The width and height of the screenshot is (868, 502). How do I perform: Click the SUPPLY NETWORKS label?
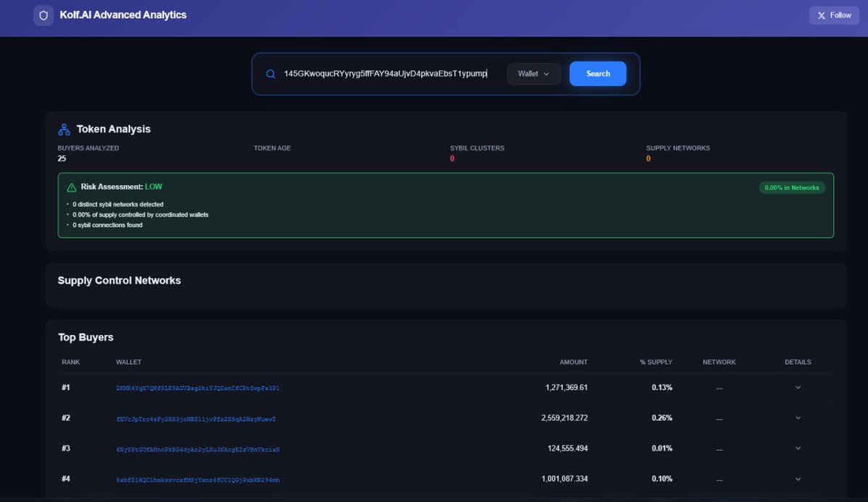[678, 148]
